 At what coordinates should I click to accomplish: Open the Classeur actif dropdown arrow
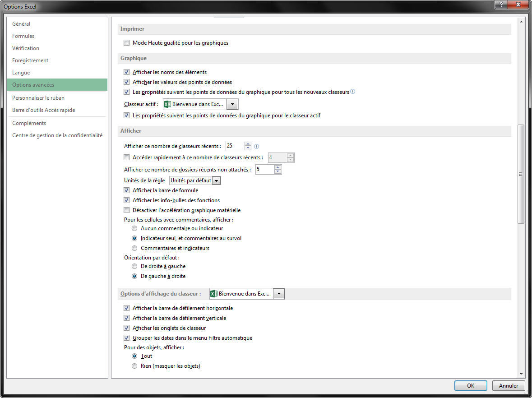(232, 104)
